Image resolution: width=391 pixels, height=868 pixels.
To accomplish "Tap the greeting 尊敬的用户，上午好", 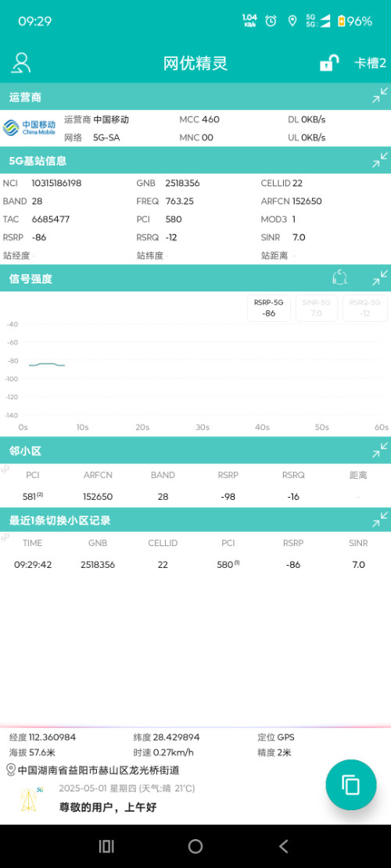I will (x=108, y=807).
